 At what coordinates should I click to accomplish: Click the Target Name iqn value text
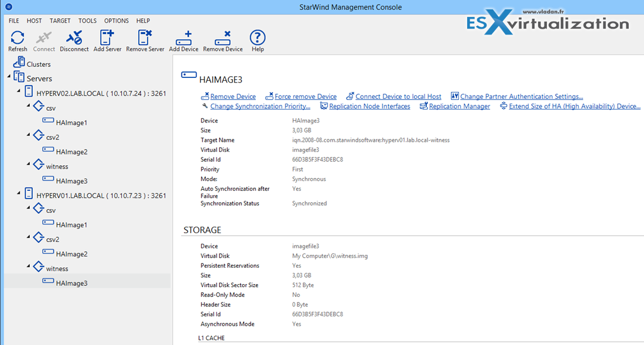point(371,140)
